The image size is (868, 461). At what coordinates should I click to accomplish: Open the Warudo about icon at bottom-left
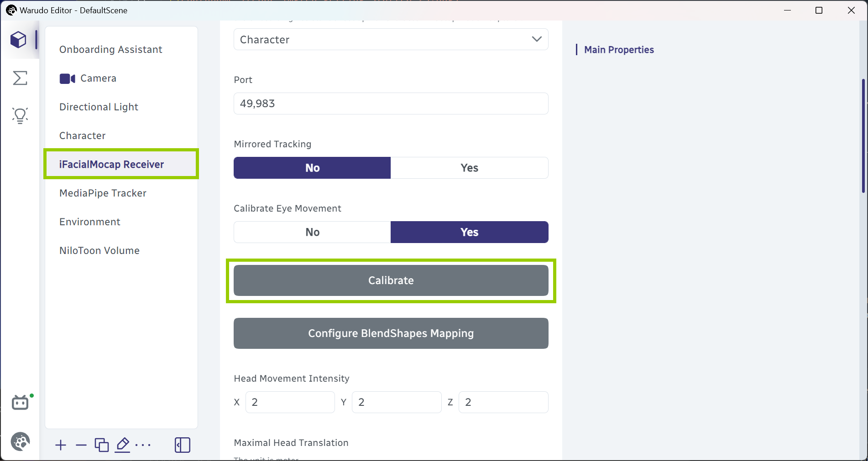click(x=21, y=441)
